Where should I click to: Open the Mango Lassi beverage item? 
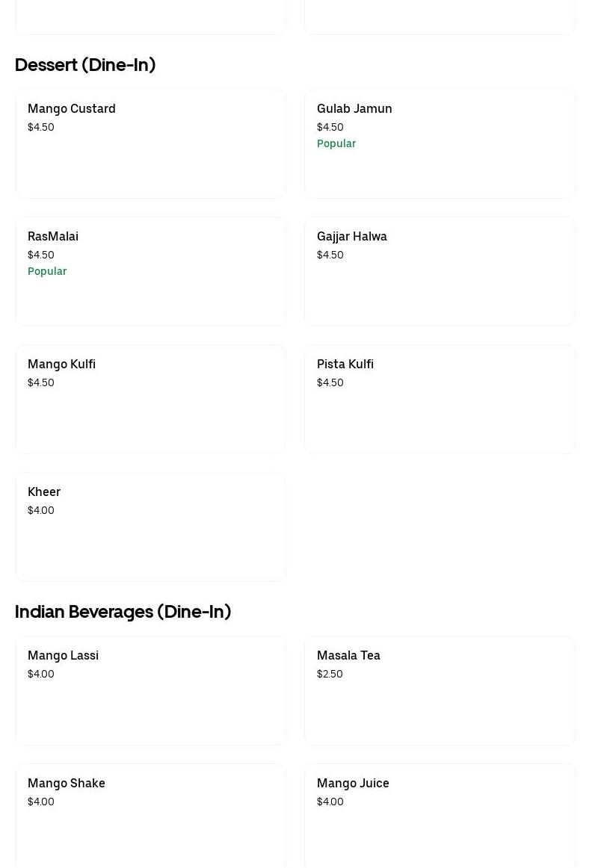click(150, 690)
